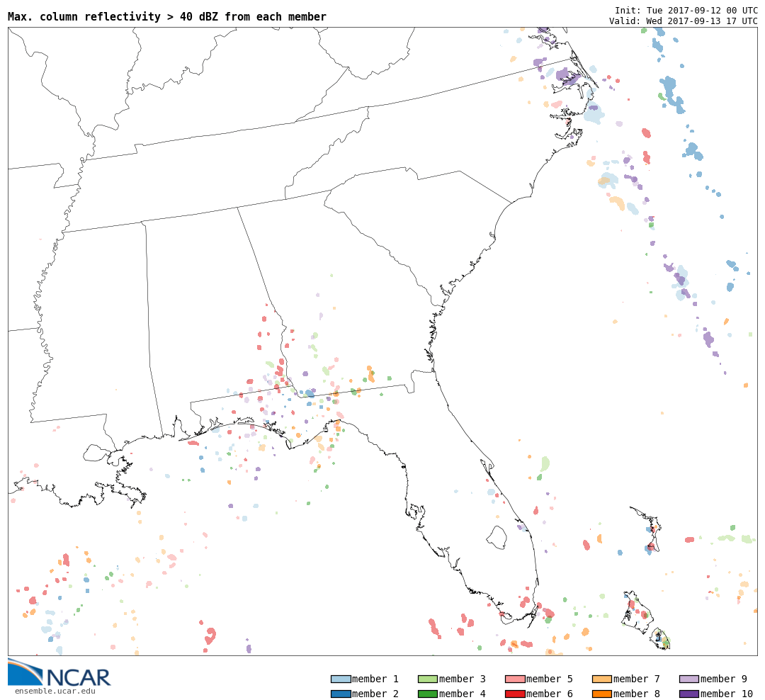Viewport: 765px width, 700px height.
Task: Click the member 10 purple swatch
Action: tap(689, 694)
